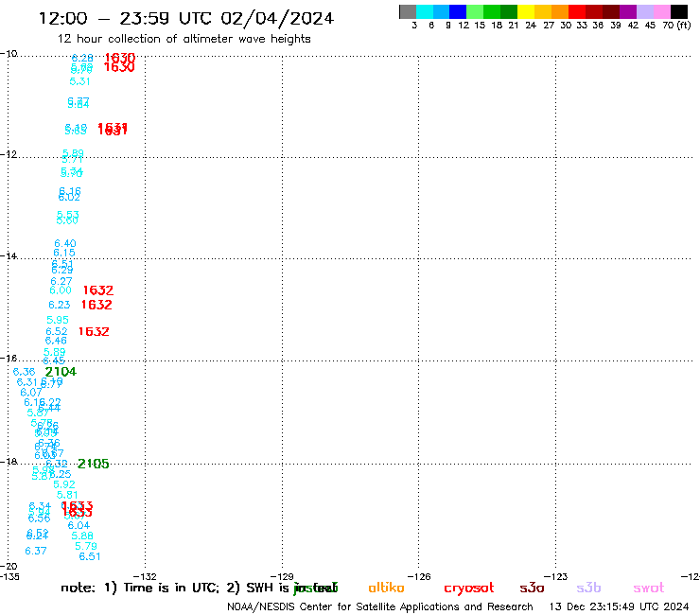Viewport: 700px width, 615px height.
Task: Click the wave height value "5.81"
Action: tap(67, 495)
